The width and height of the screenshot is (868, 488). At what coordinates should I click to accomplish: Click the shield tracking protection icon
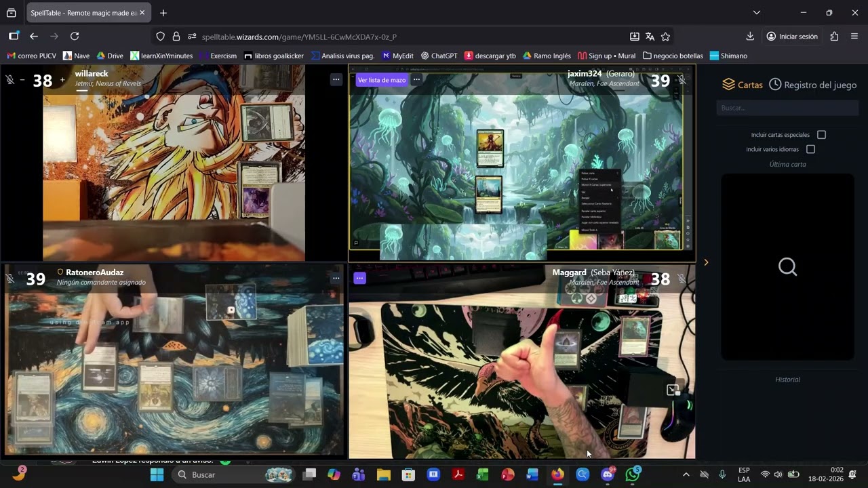point(161,37)
